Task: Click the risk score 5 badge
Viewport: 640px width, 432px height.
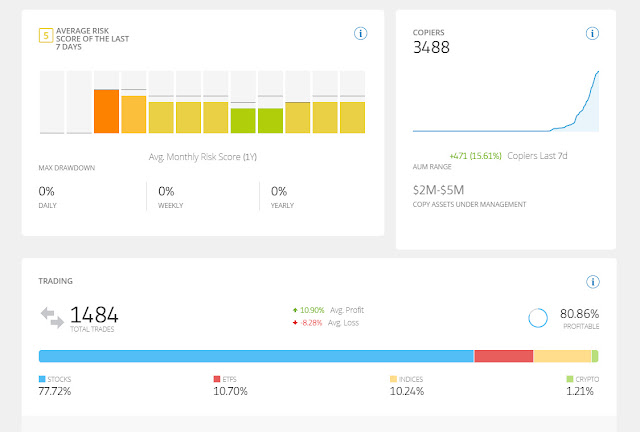Action: tap(46, 36)
